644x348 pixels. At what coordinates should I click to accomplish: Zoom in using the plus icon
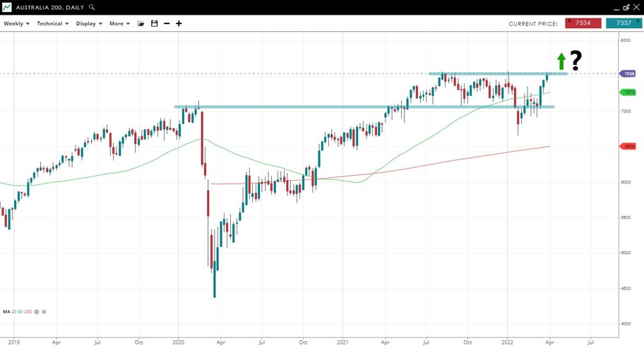(179, 23)
